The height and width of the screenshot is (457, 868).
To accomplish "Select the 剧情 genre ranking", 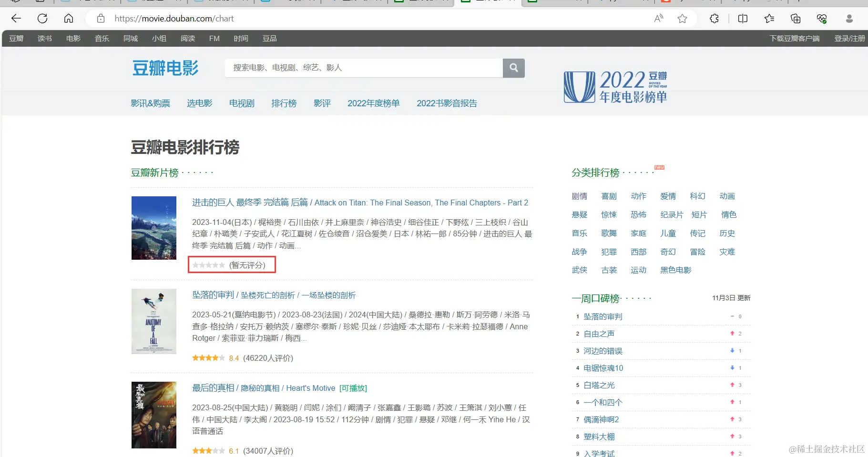I will (x=580, y=196).
